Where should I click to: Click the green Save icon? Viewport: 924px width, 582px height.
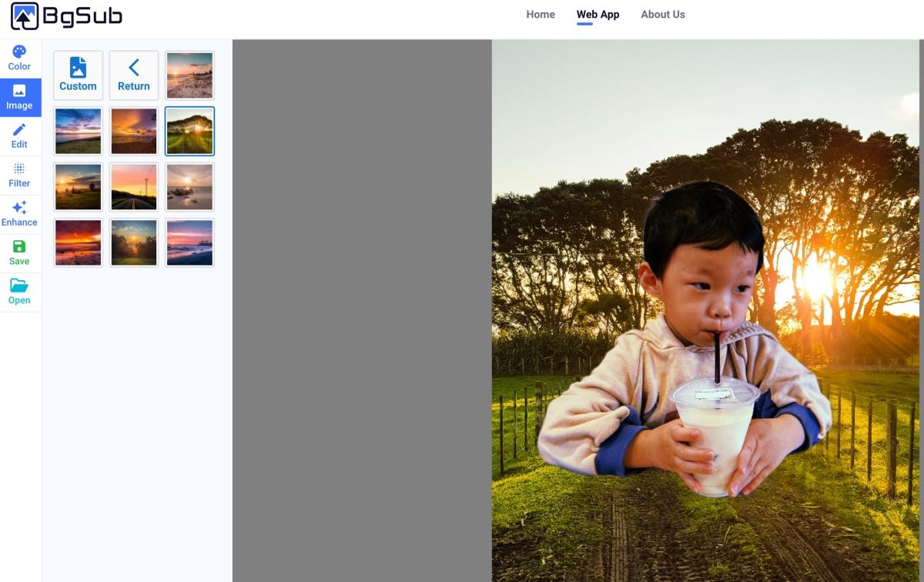[x=19, y=253]
